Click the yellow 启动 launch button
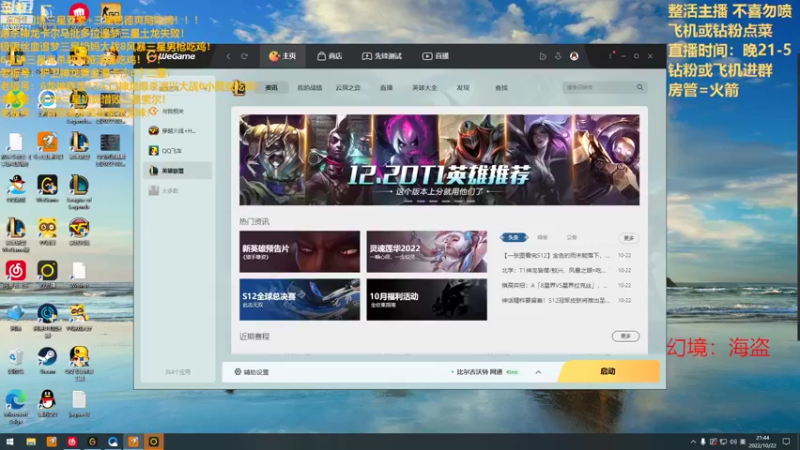This screenshot has width=800, height=450. pyautogui.click(x=609, y=371)
